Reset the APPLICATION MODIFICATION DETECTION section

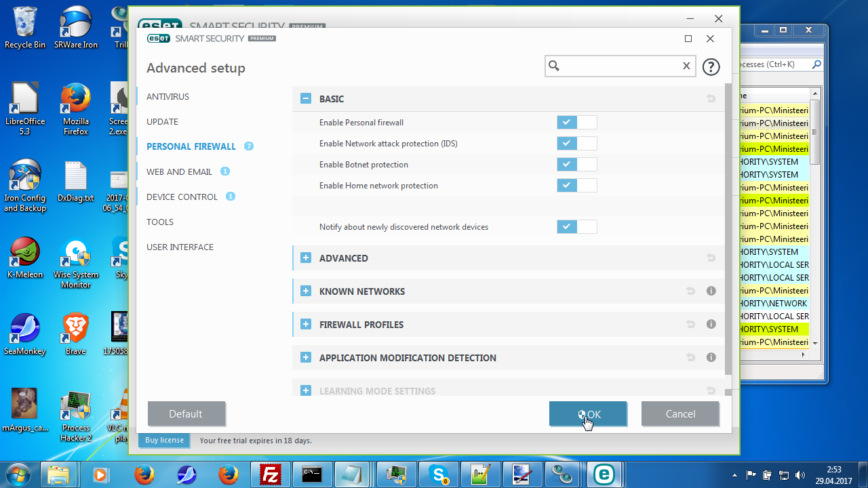point(690,358)
